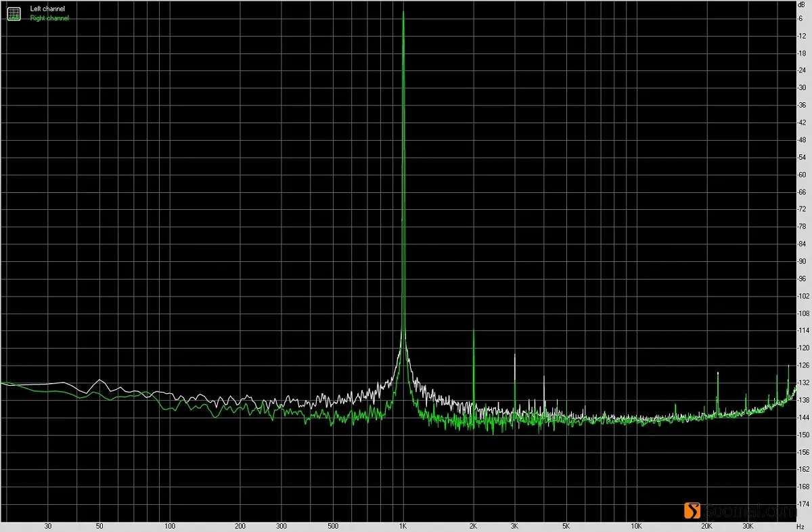
Task: Click the "-60" dB axis label
Action: coord(803,175)
